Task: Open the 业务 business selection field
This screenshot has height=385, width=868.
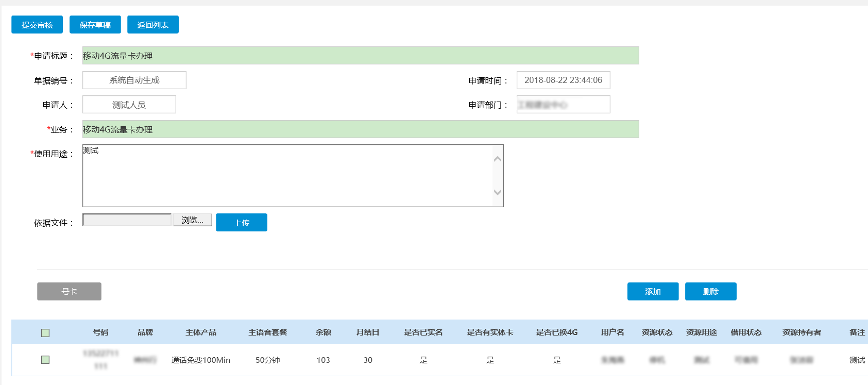Action: coord(361,129)
